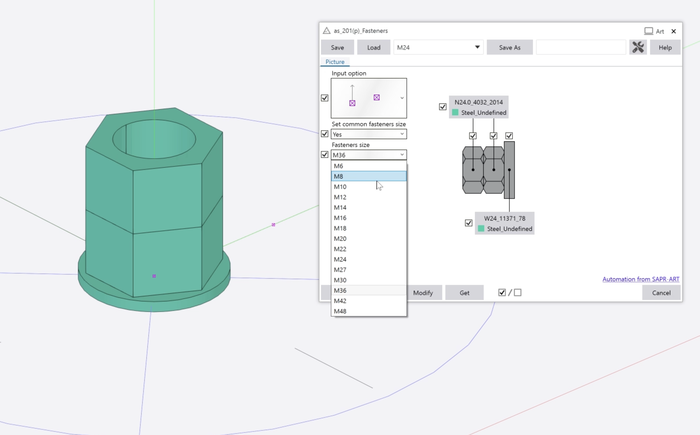Click the washer plate in fastener diagram
This screenshot has width=700, height=435.
tap(509, 170)
